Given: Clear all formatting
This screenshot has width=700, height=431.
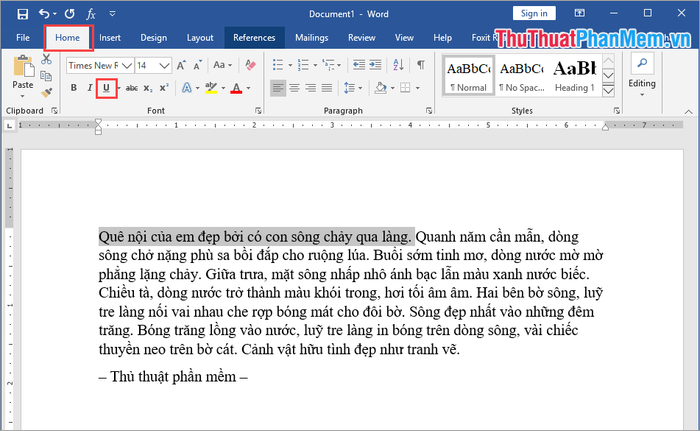Looking at the screenshot, I should click(x=251, y=65).
